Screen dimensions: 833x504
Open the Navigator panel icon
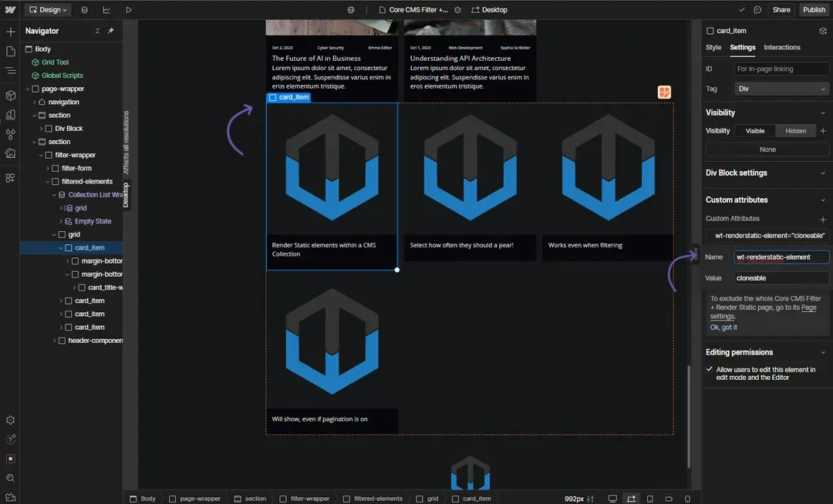(x=10, y=70)
